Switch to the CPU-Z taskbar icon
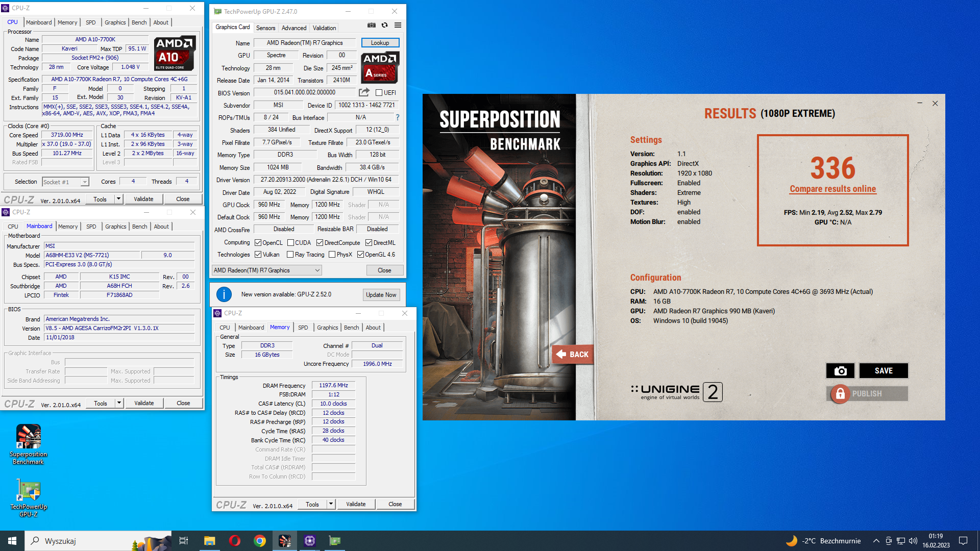This screenshot has width=980, height=551. [x=310, y=541]
